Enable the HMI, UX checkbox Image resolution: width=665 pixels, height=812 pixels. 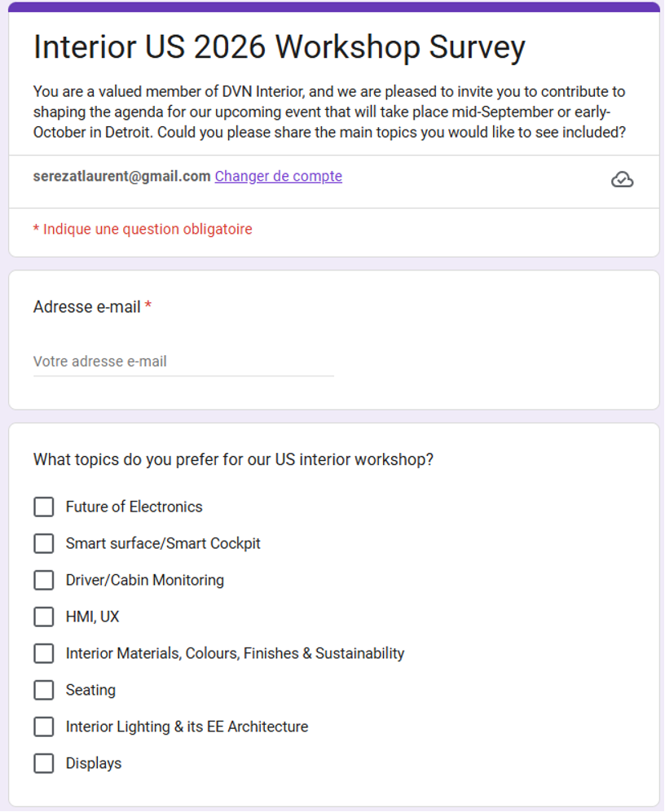(x=44, y=617)
